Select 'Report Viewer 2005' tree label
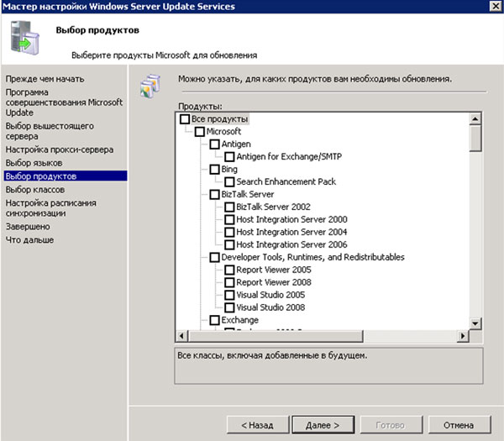Screen dimensions: 504x441 pyautogui.click(x=274, y=270)
